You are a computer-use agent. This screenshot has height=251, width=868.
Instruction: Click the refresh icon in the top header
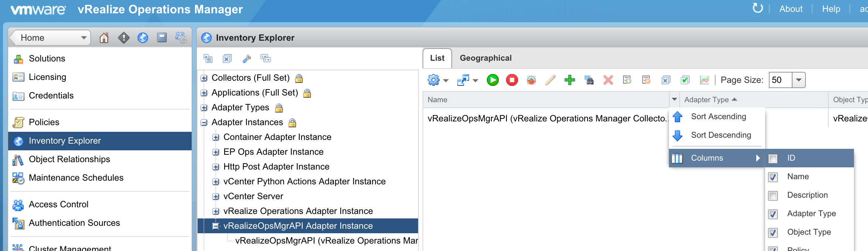(x=757, y=9)
